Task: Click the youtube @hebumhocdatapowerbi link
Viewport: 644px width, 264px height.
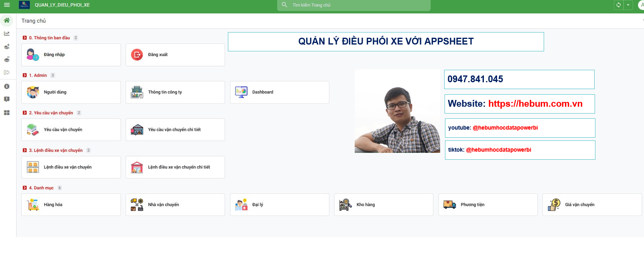Action: click(505, 128)
